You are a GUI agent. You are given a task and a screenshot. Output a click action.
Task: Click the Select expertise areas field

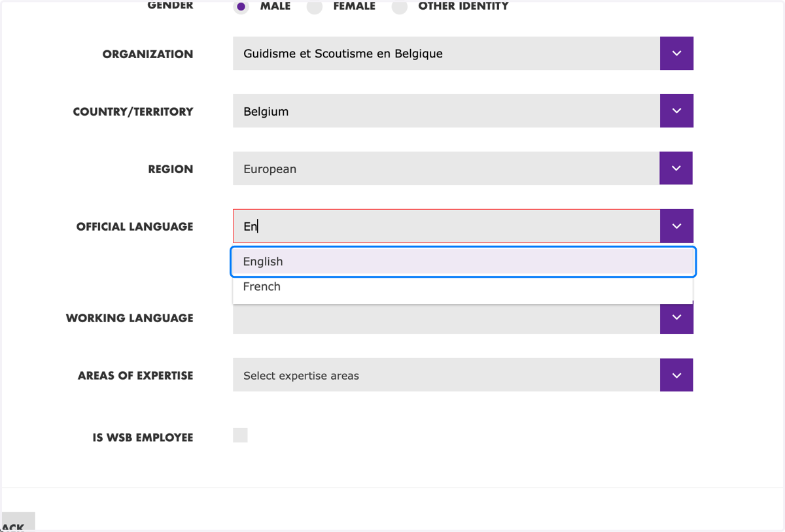446,375
